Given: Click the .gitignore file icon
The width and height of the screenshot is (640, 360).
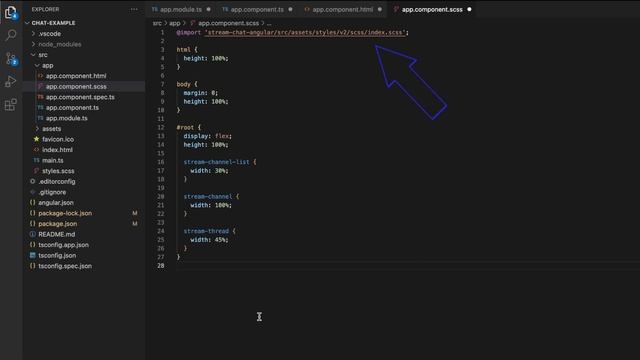Looking at the screenshot, I should (33, 192).
